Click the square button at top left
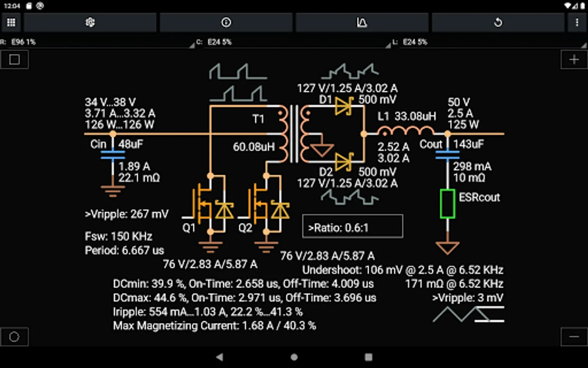This screenshot has height=368, width=588. coord(14,60)
